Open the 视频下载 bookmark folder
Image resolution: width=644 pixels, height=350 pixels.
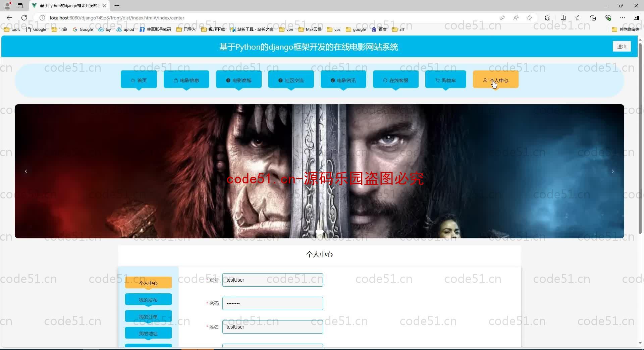coord(213,30)
